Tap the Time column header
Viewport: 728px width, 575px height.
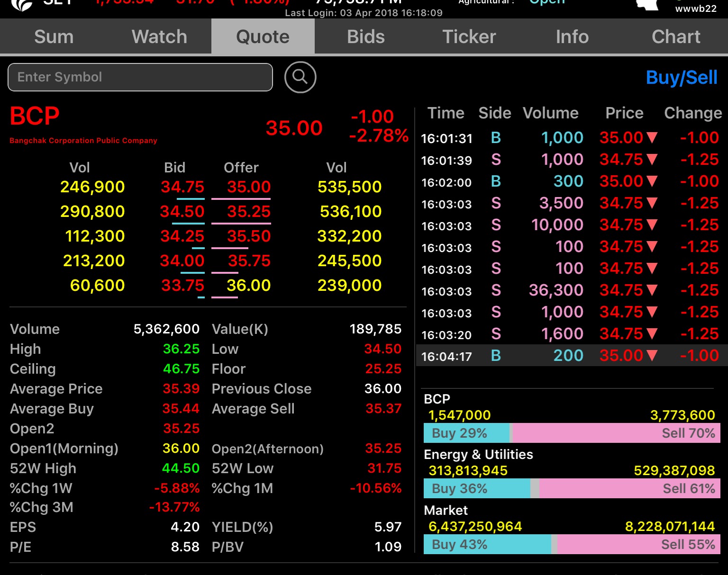[x=446, y=113]
